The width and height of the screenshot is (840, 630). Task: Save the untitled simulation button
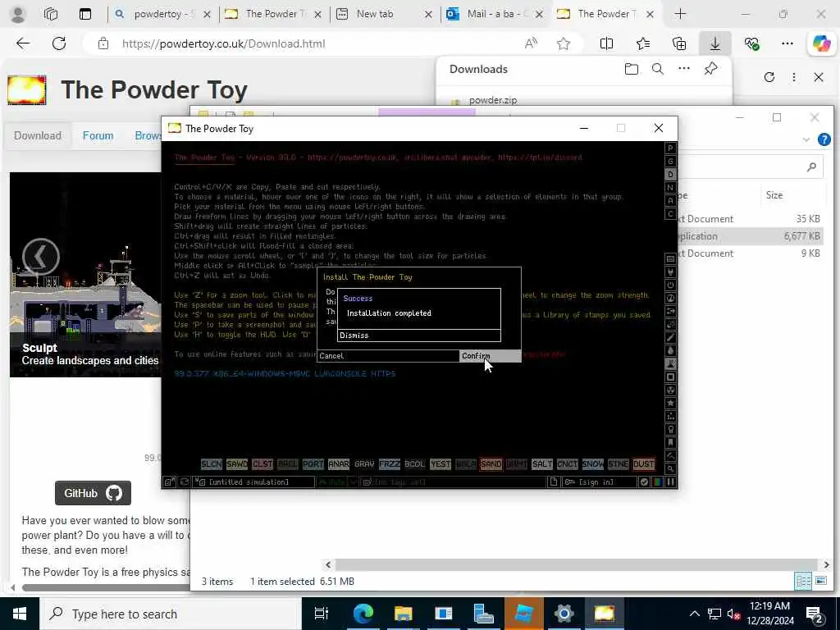tap(255, 482)
